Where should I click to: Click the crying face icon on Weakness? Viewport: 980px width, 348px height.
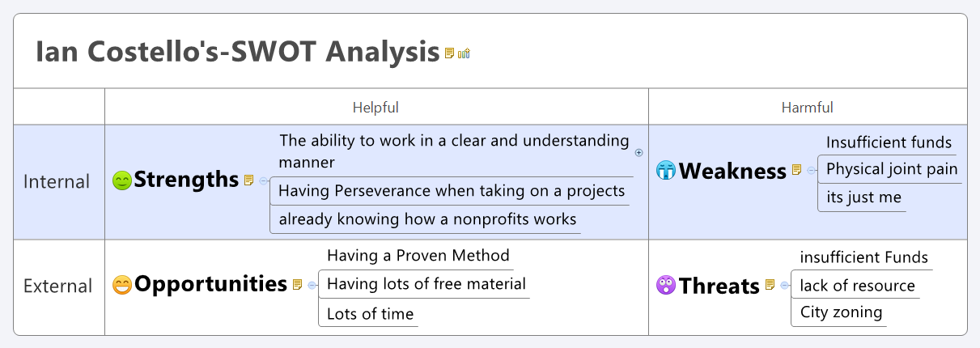click(665, 171)
